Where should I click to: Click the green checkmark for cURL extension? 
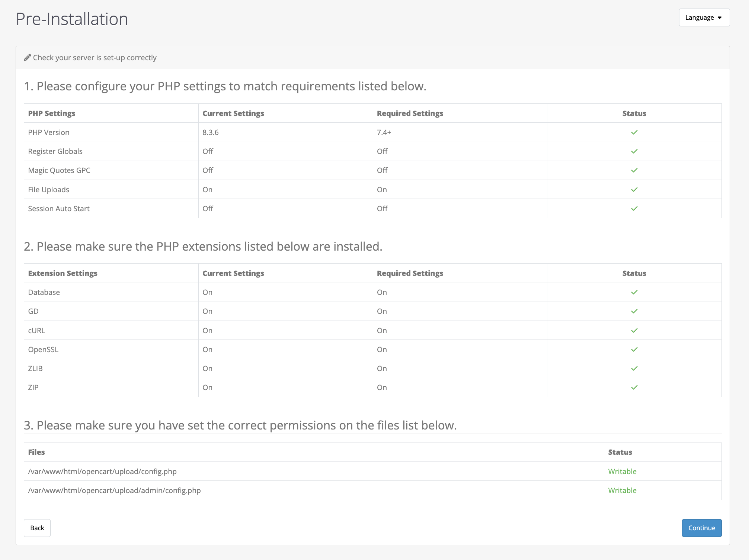[634, 330]
